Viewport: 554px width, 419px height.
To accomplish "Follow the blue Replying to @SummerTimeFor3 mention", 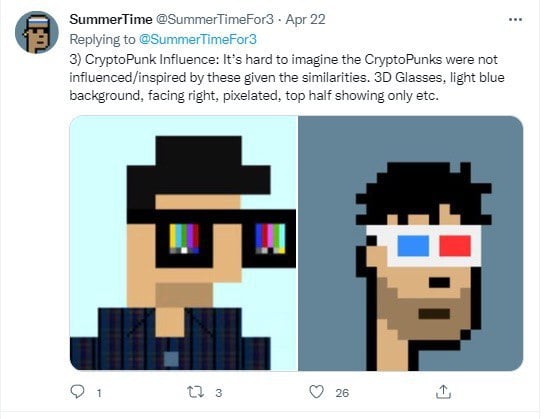I will click(198, 39).
